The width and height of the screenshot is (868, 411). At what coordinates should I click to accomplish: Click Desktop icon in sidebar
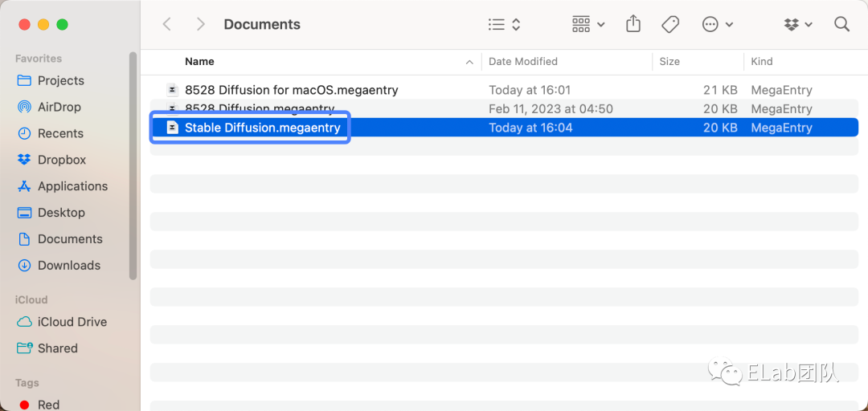[24, 213]
